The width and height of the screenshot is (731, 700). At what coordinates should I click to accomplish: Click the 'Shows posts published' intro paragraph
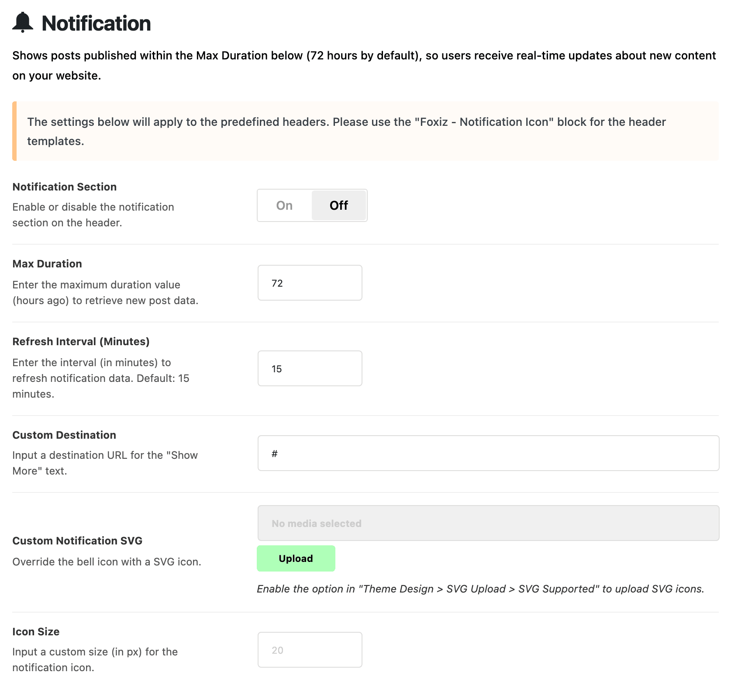[364, 65]
